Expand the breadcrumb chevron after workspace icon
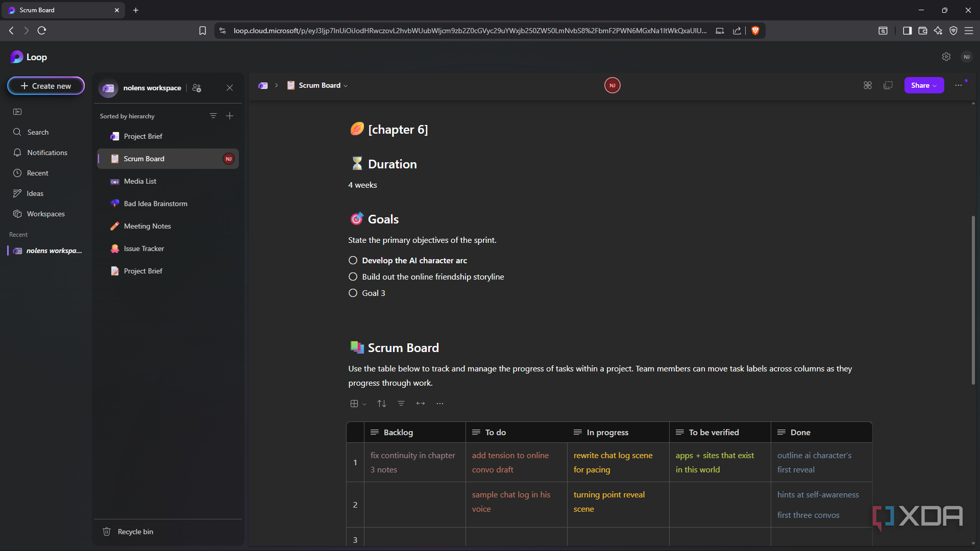980x551 pixels. tap(277, 85)
